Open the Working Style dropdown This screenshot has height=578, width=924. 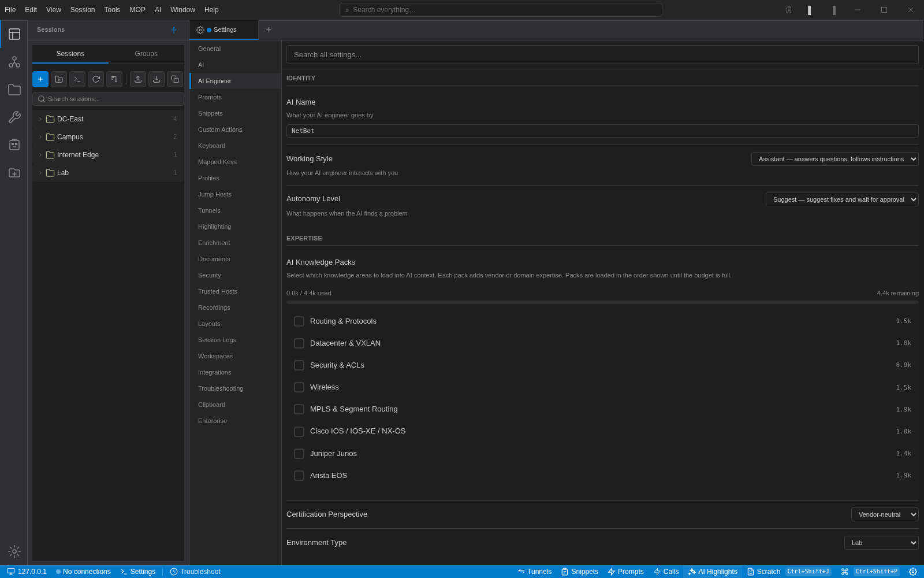[834, 159]
